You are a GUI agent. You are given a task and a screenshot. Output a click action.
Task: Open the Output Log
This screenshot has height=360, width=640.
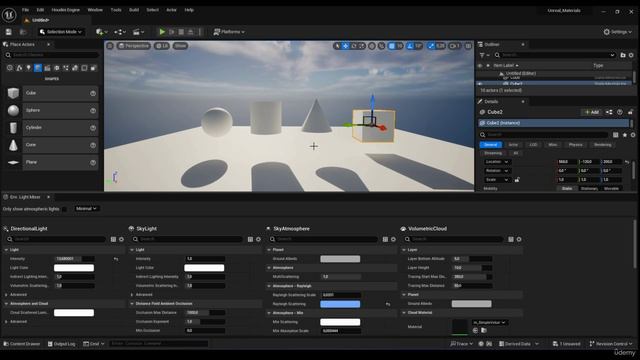click(x=61, y=344)
